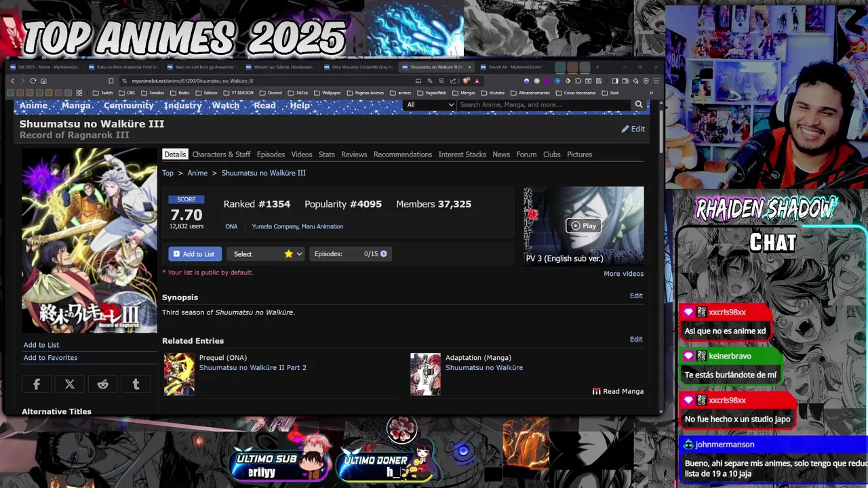Click the Top breadcrumb link
The height and width of the screenshot is (488, 868).
click(x=167, y=173)
